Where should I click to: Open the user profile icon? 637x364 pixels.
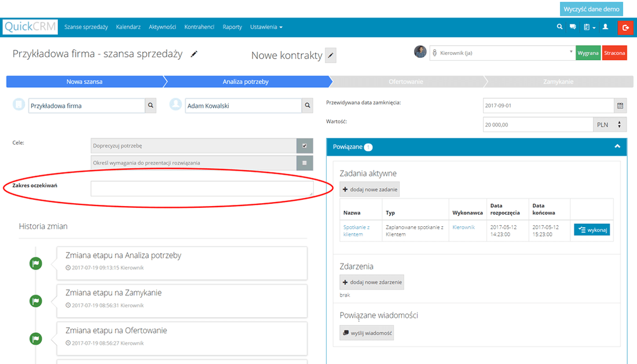coord(605,27)
